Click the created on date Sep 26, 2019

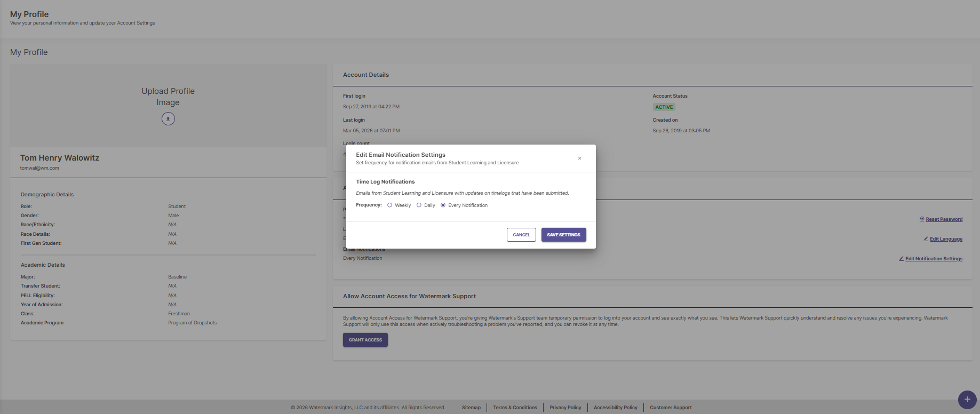(x=681, y=131)
